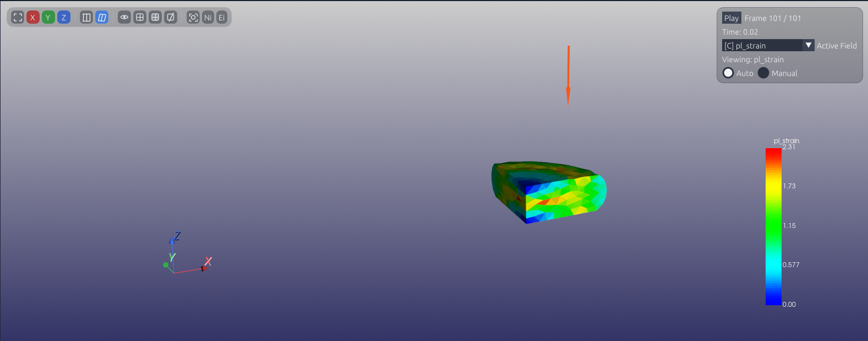Image resolution: width=868 pixels, height=341 pixels.
Task: Click the Y label on the axis triad
Action: pos(172,257)
